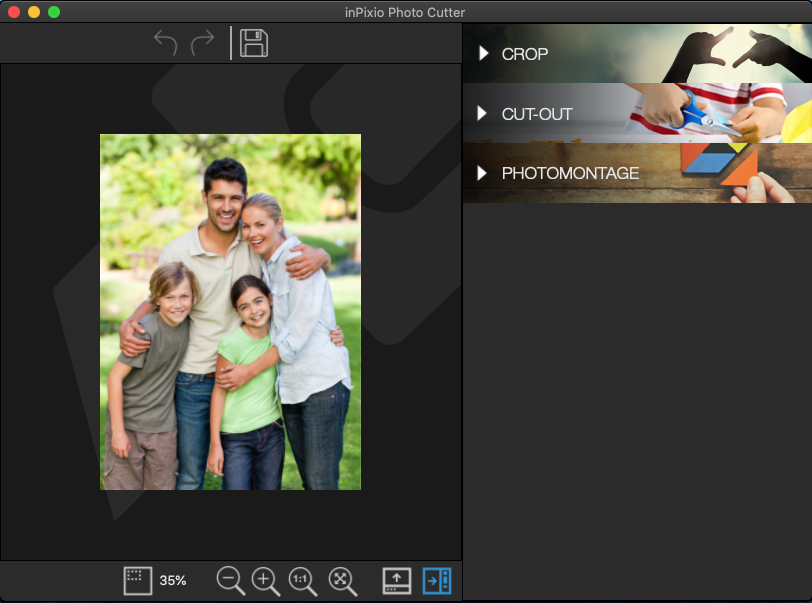Fit image to screen using the fit icon

pyautogui.click(x=341, y=580)
